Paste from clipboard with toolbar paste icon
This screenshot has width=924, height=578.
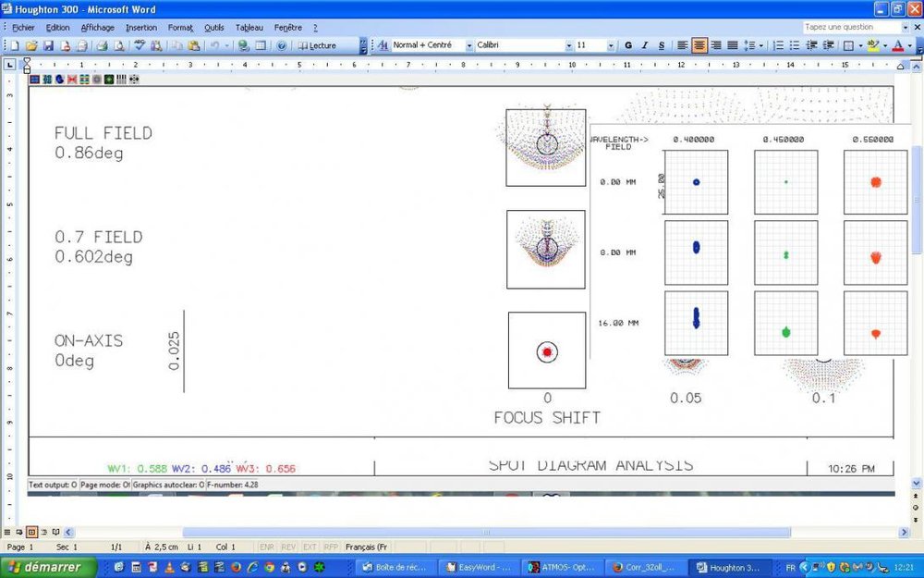click(x=194, y=45)
